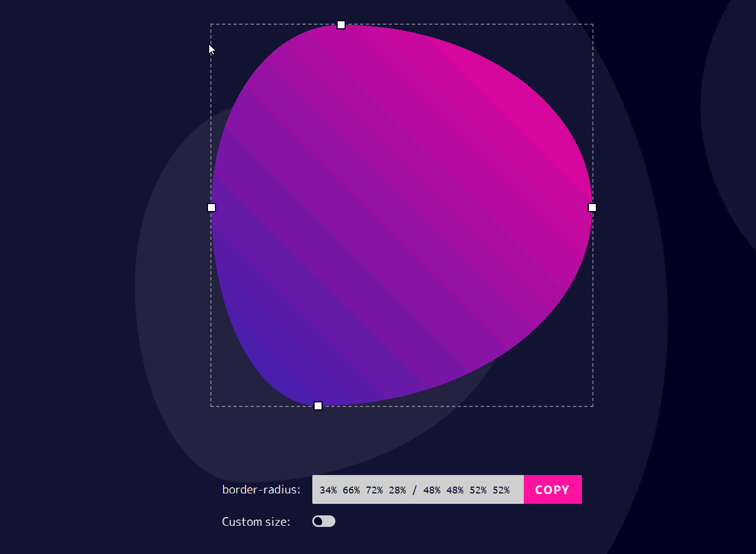Enable the Custom size toggle
Viewport: 756px width, 554px height.
coord(324,521)
